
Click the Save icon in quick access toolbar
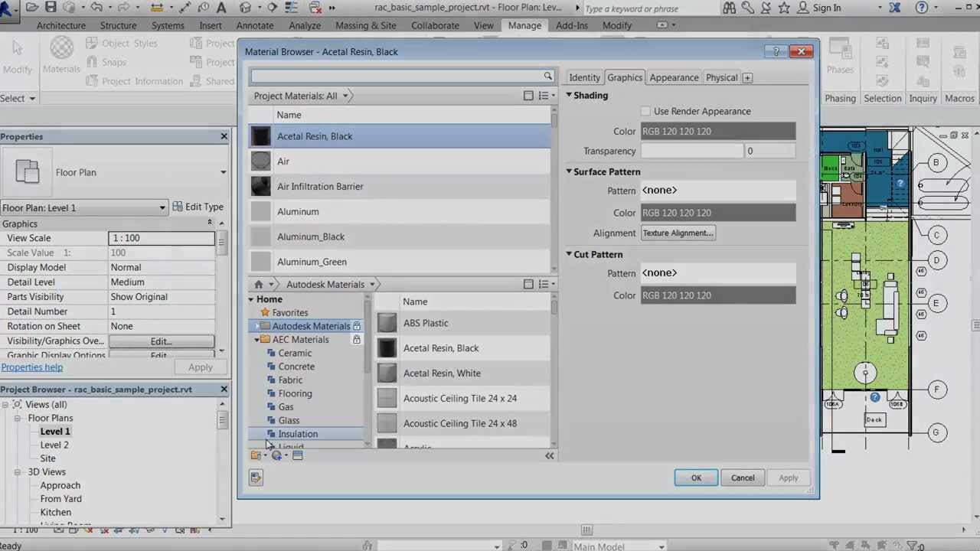[51, 7]
